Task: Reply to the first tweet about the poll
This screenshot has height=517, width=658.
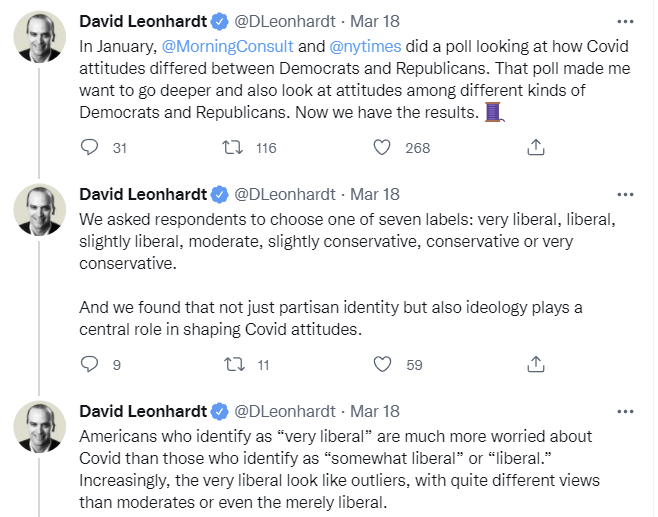Action: [x=90, y=147]
